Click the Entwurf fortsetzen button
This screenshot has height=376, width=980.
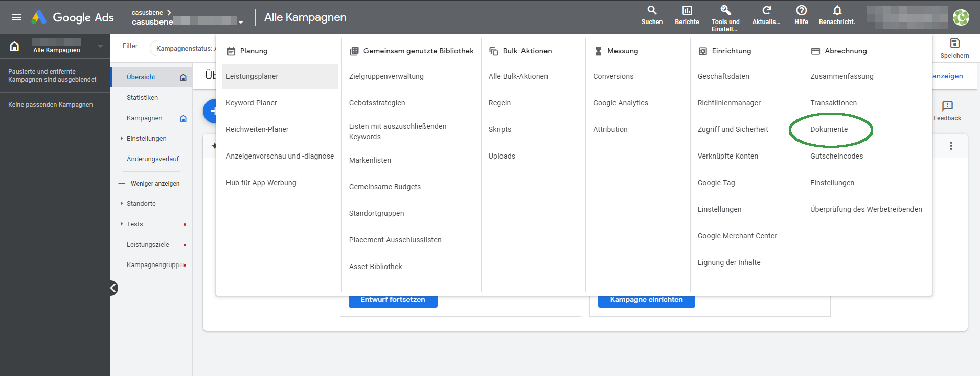[393, 300]
